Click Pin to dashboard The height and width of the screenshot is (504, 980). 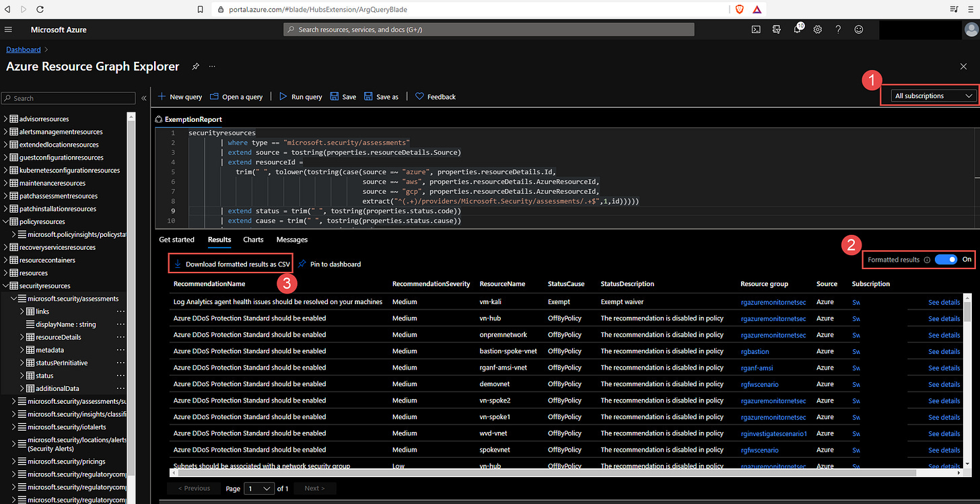[329, 264]
